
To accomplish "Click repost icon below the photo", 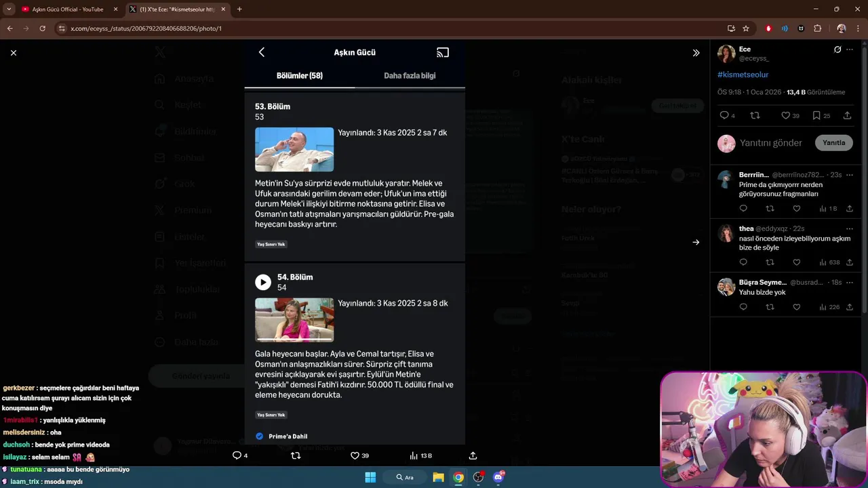I will coord(296,455).
